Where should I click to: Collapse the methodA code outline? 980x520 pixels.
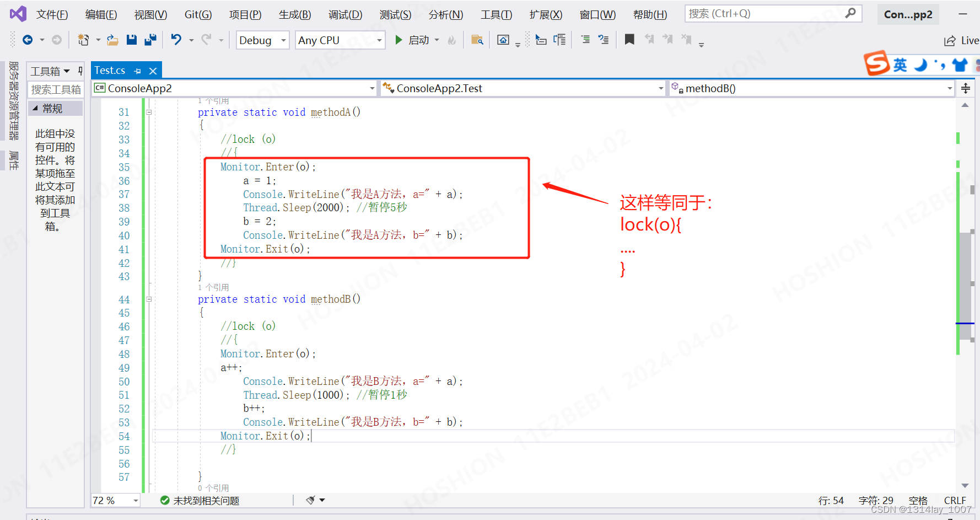coord(149,112)
